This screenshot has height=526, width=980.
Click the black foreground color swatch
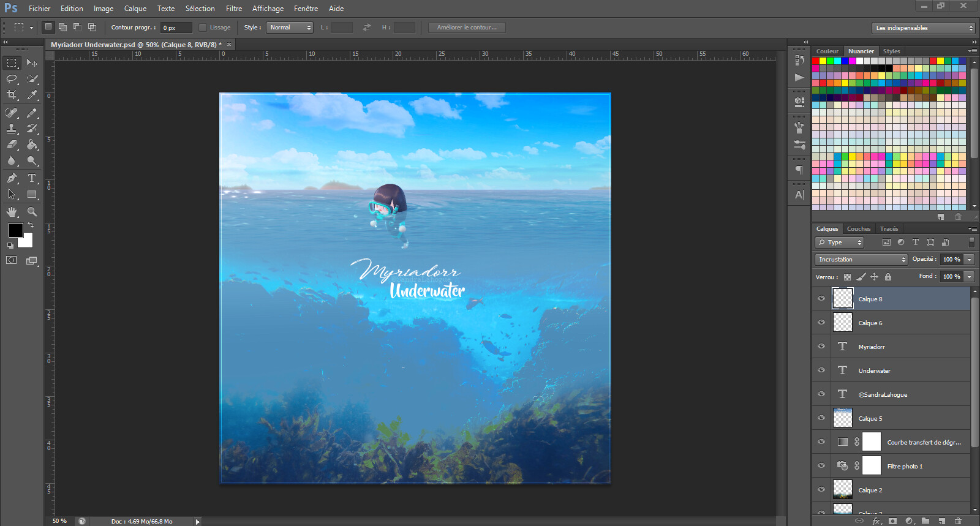tap(15, 230)
